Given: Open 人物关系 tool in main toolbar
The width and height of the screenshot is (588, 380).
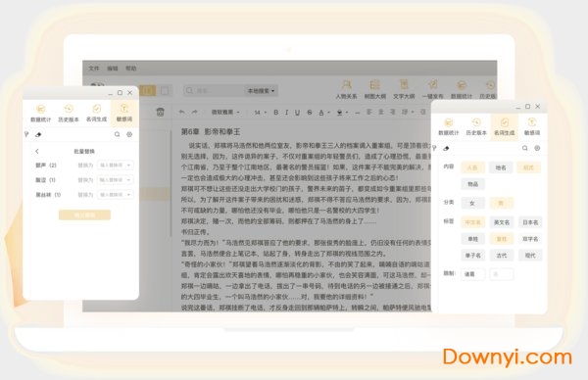Looking at the screenshot, I should 346,89.
